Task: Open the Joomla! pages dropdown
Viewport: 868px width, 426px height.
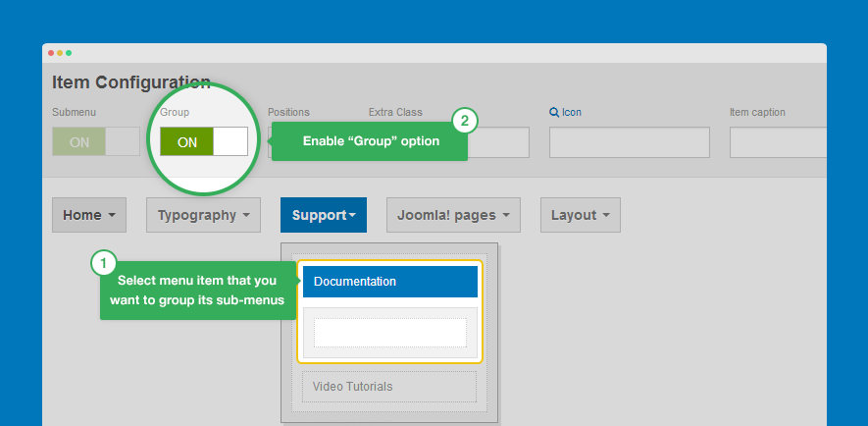Action: [452, 215]
